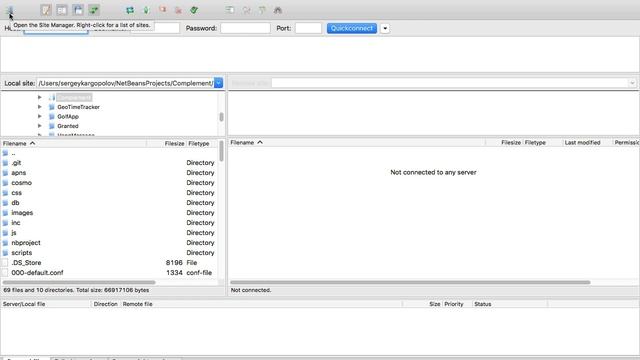Open the directory listing filters icon

point(230,10)
